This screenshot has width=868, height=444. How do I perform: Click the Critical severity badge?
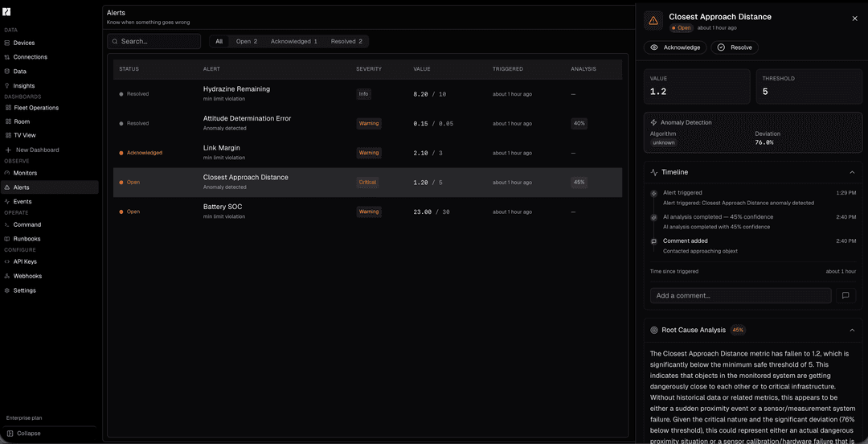click(367, 183)
